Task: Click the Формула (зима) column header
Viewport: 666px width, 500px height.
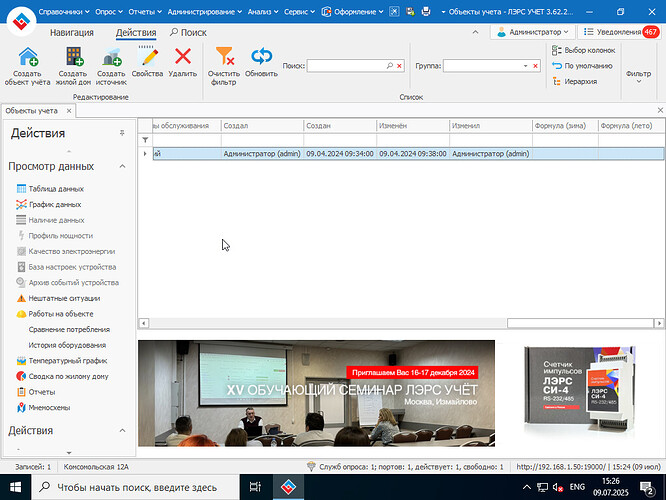Action: point(565,126)
